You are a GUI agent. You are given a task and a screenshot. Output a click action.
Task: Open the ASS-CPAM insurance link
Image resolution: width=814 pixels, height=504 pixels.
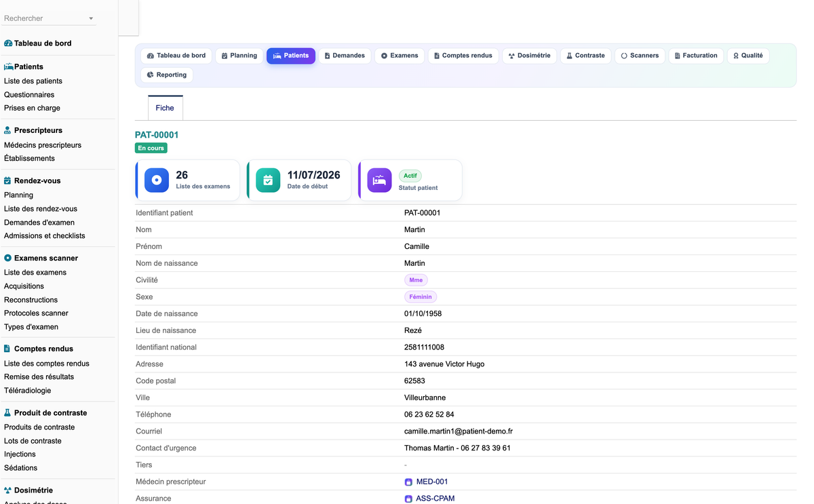[x=435, y=499]
